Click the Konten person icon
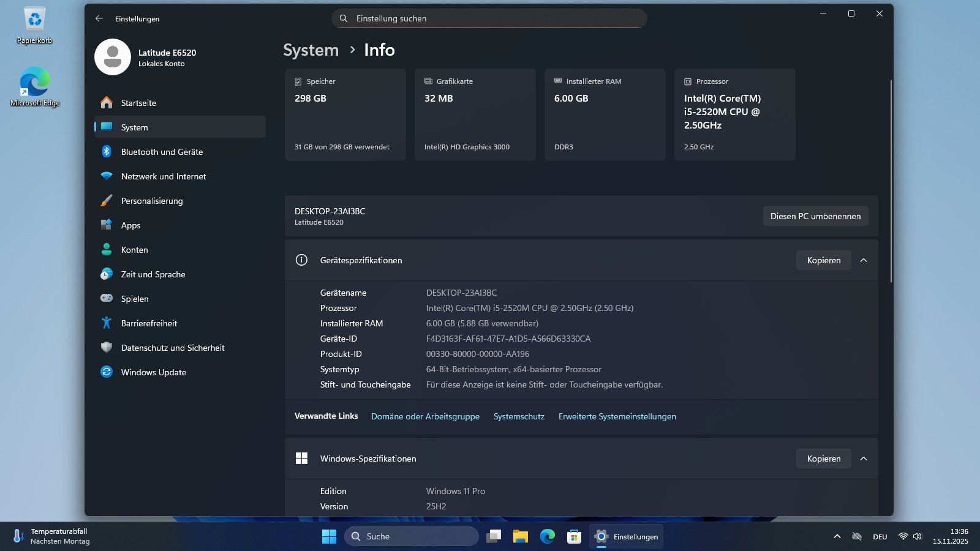Viewport: 980px width, 551px height. 107,249
